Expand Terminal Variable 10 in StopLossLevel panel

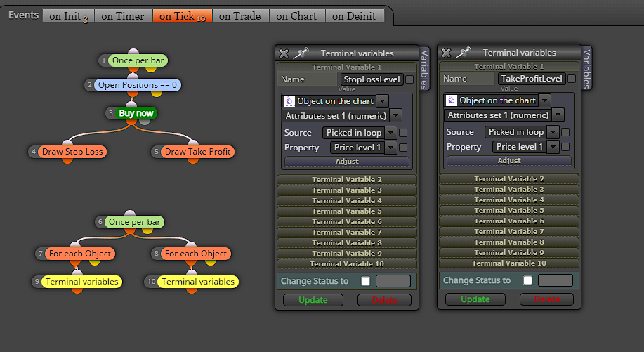pos(347,263)
